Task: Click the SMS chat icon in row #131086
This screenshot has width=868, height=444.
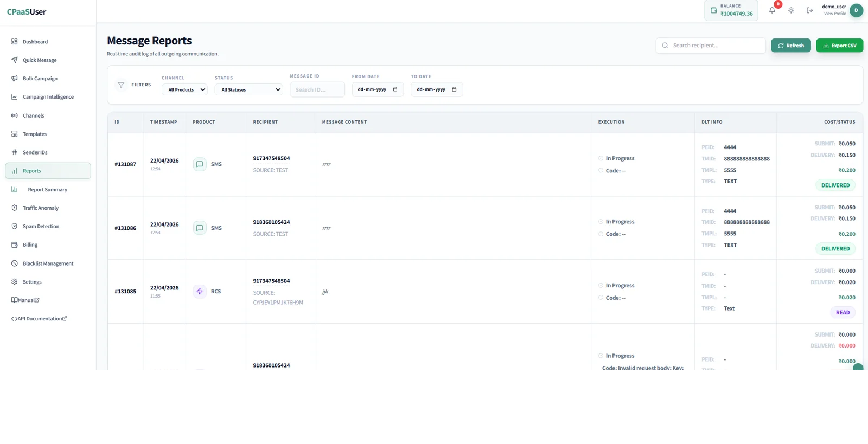Action: 200,228
